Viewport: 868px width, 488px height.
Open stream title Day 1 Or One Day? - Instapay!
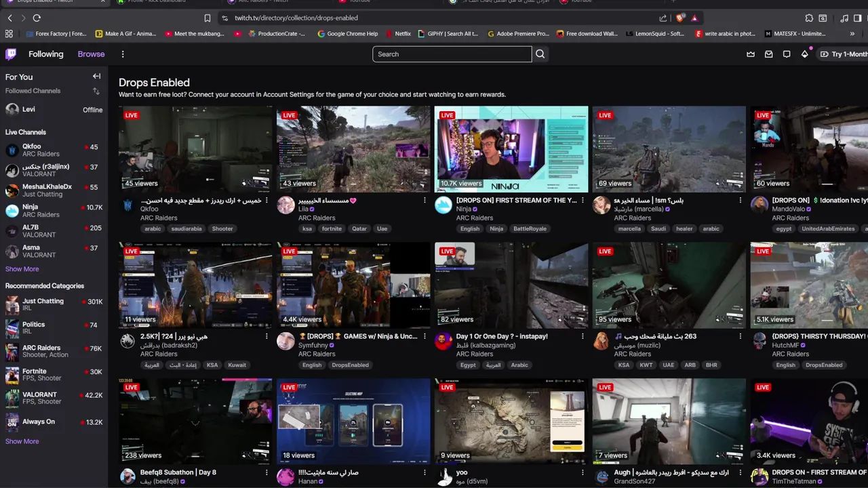[x=502, y=336]
